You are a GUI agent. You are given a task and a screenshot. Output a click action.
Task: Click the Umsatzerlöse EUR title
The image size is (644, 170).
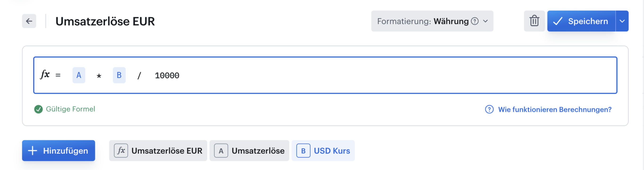click(x=105, y=21)
